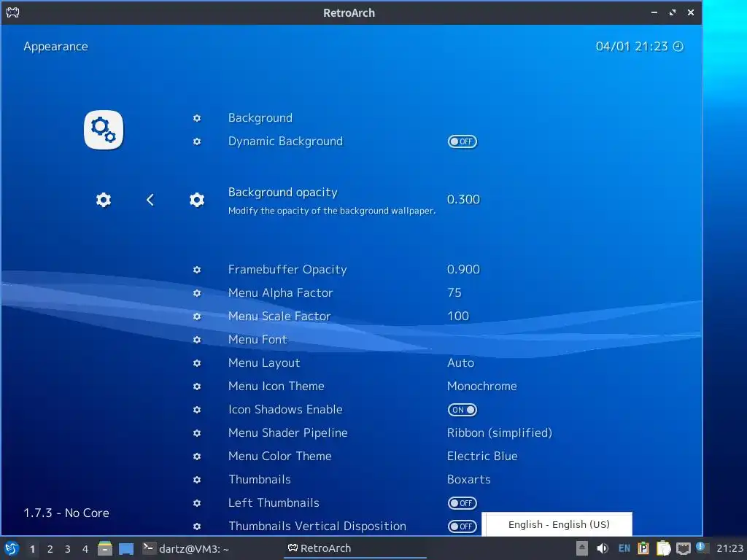
Task: Change the Menu Layout Auto value
Action: 461,363
